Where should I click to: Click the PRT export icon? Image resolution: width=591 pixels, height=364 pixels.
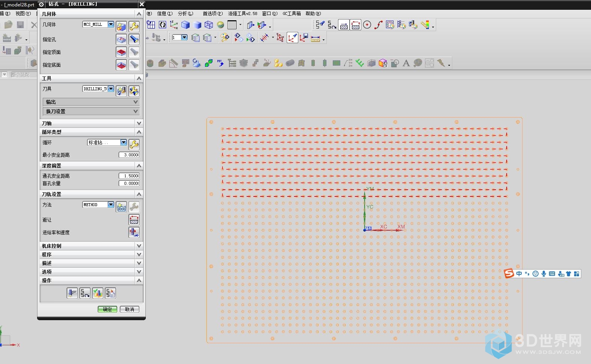pos(220,63)
